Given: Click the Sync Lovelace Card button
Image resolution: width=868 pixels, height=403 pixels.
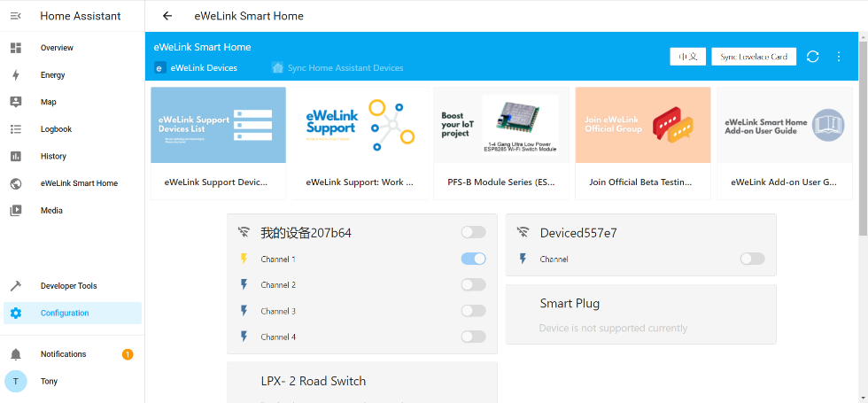Looking at the screenshot, I should [754, 57].
